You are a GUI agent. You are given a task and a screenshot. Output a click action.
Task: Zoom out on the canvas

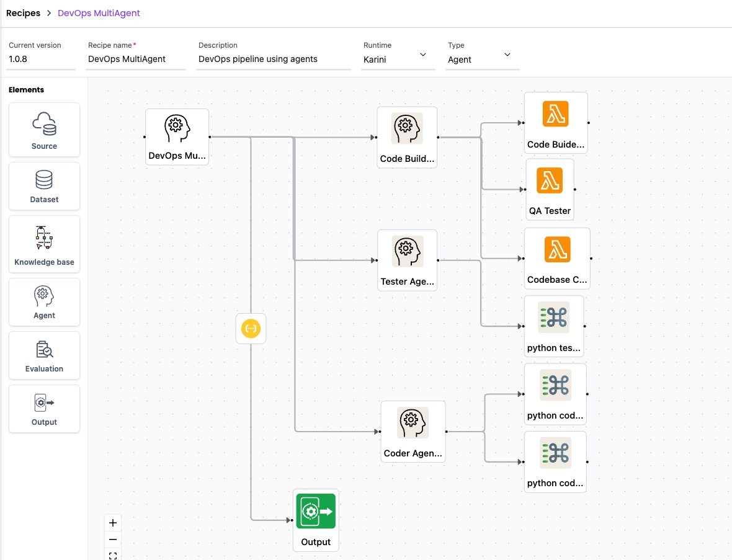(x=113, y=540)
